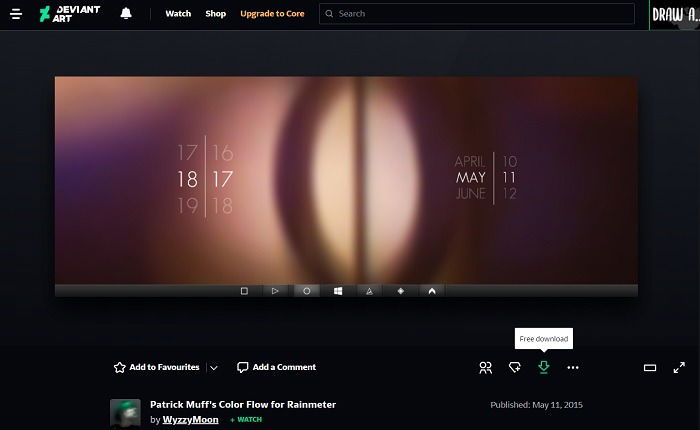Image resolution: width=700 pixels, height=430 pixels.
Task: Open the notifications bell
Action: click(126, 13)
